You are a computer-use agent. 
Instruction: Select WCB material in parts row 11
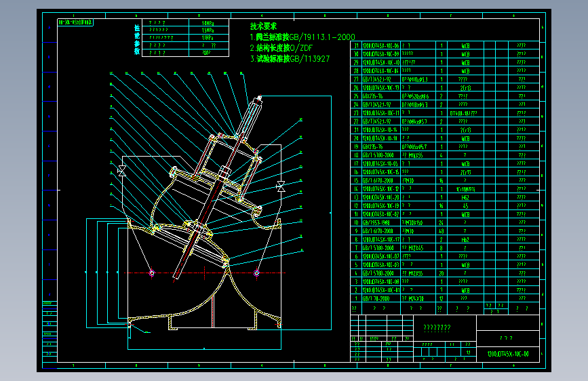tap(465, 214)
